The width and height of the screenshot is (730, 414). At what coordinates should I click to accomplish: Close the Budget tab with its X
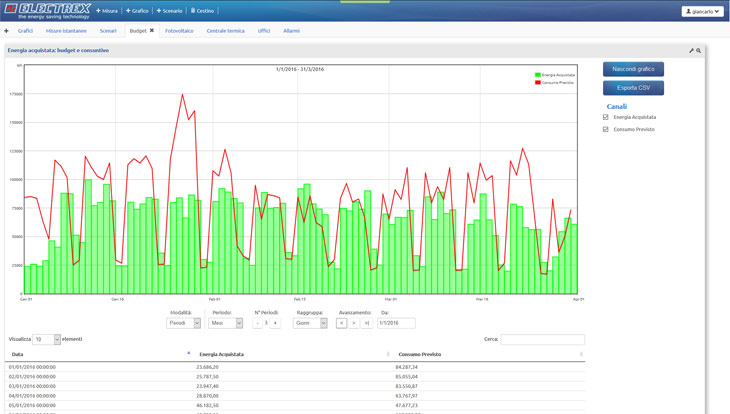(152, 31)
